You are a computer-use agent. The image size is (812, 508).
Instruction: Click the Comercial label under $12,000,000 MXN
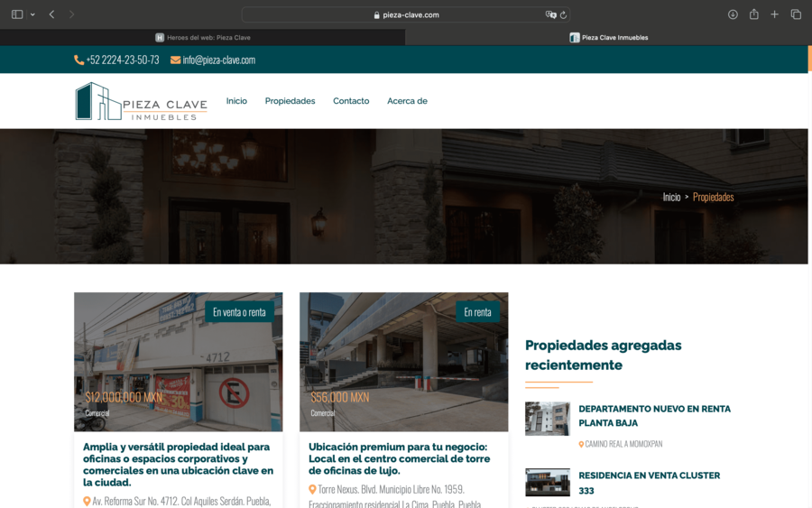click(97, 413)
